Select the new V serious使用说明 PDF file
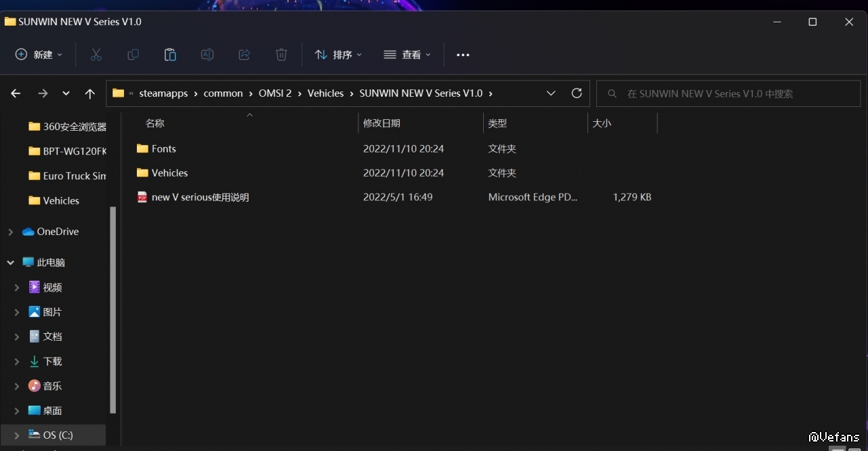 (x=200, y=197)
